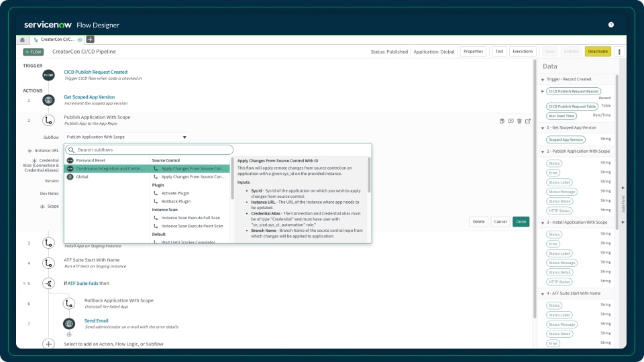This screenshot has width=644, height=362.
Task: Click the Send Email globe icon
Action: click(69, 324)
